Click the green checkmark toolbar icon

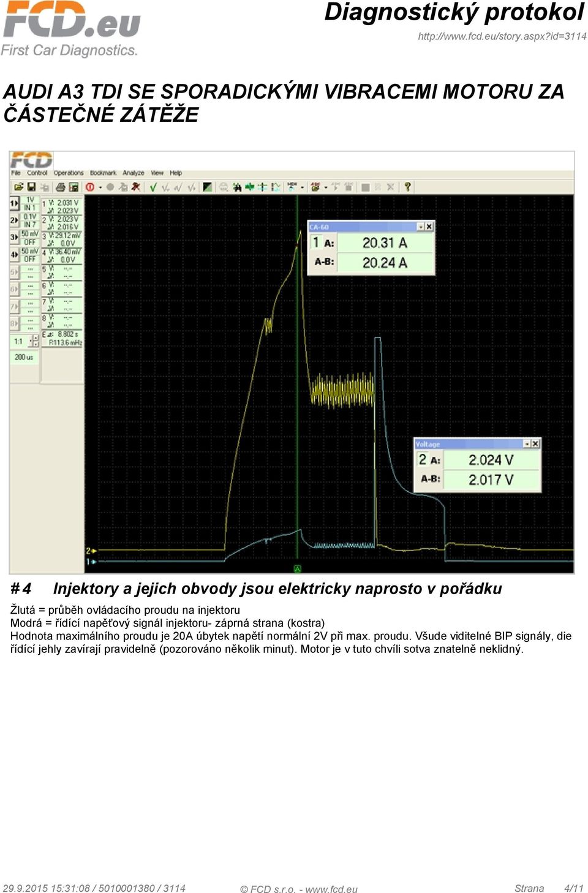(x=153, y=187)
